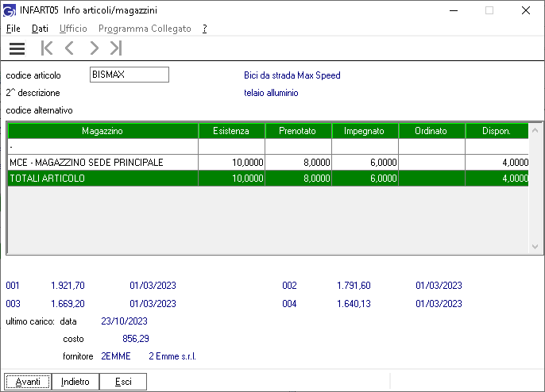
Task: Click Esistenza value 10,0000 in MCE row
Action: click(248, 163)
